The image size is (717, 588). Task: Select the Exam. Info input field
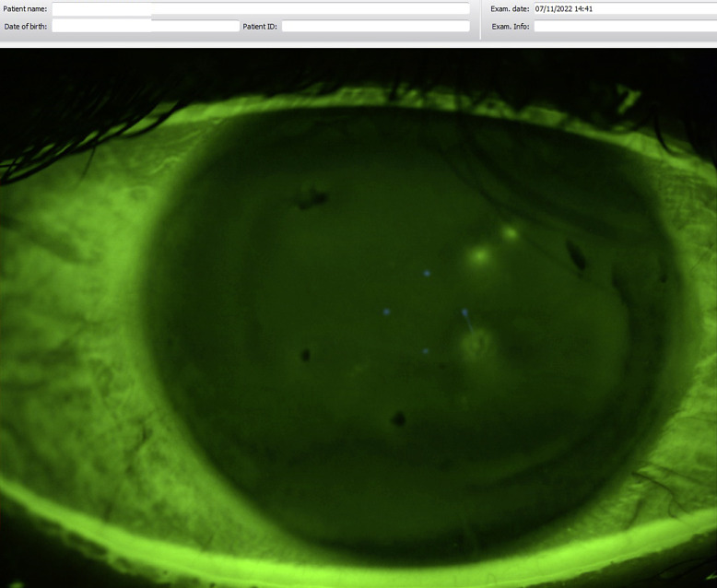click(625, 26)
